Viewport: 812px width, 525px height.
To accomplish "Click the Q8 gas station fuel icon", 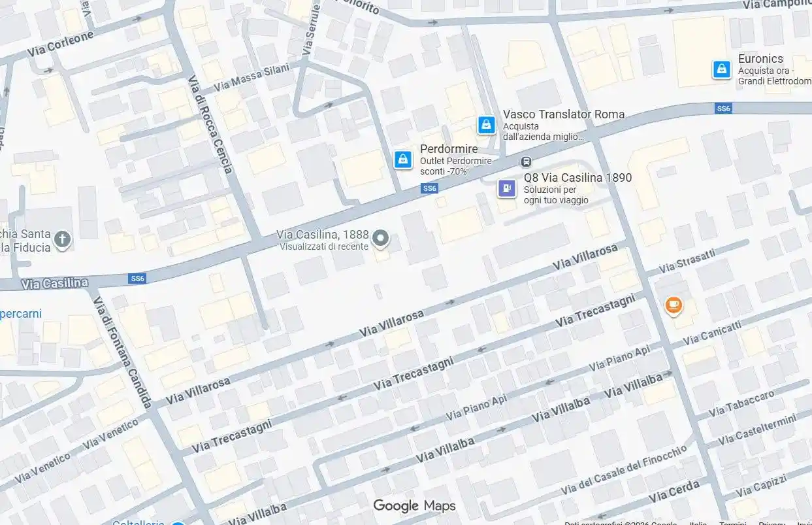I will point(507,188).
